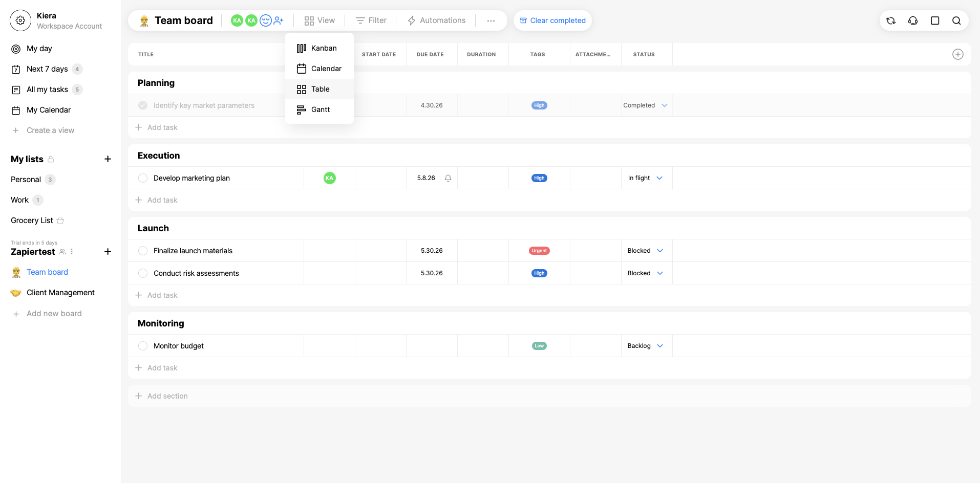Click the KA assignee avatar on Develop marketing plan

coord(330,178)
